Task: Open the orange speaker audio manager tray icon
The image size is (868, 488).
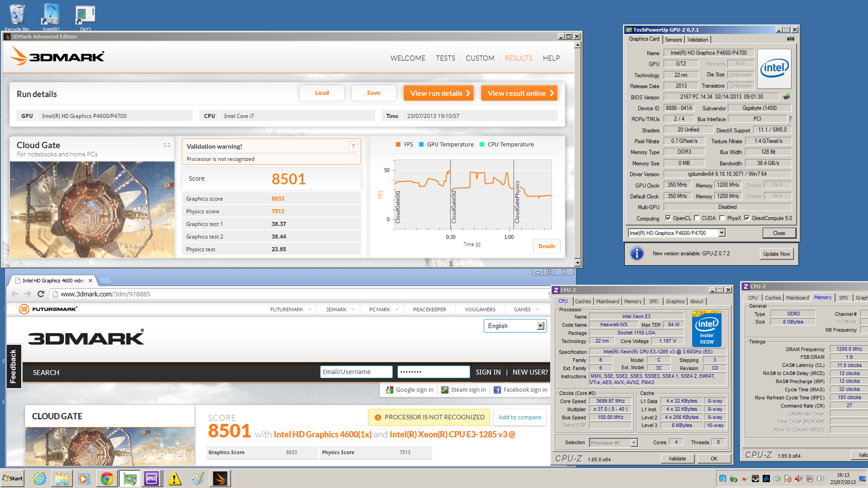Action: pos(799,479)
